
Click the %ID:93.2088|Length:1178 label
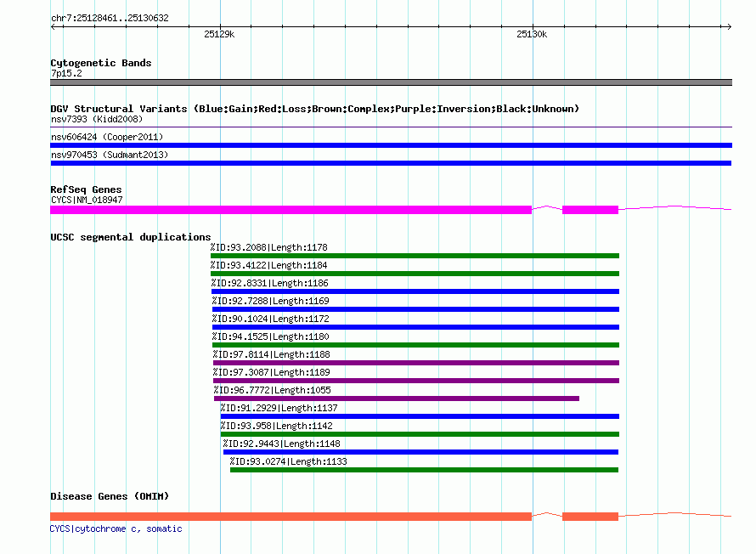269,247
